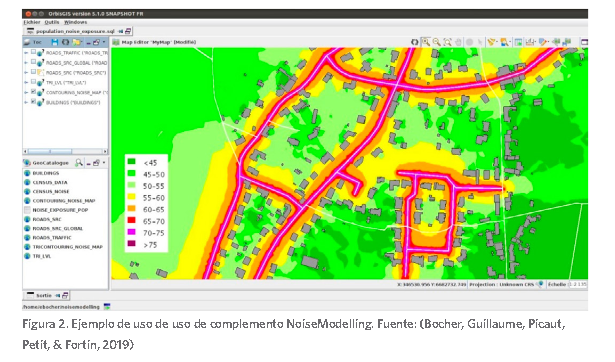Toggle TRI_LVL layer visibility checkbox

pyautogui.click(x=33, y=82)
